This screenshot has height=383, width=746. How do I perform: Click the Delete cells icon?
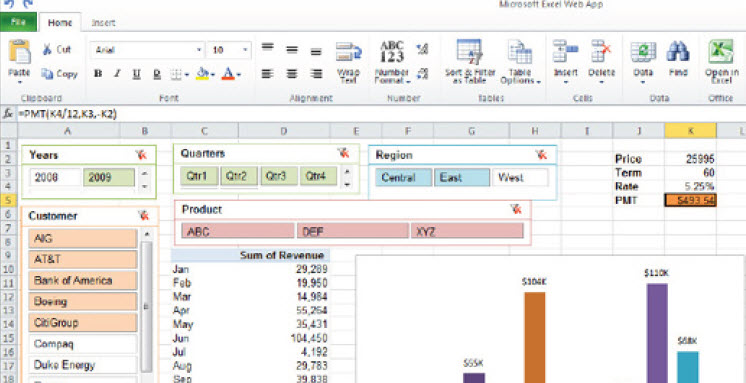(x=601, y=51)
